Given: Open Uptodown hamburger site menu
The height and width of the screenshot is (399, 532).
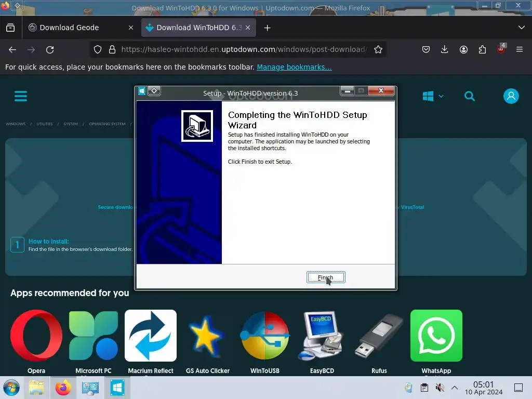Looking at the screenshot, I should click(x=21, y=96).
